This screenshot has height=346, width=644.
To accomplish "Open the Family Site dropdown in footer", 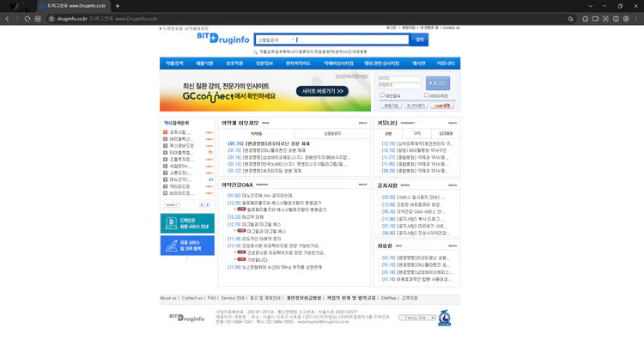I will pyautogui.click(x=416, y=318).
